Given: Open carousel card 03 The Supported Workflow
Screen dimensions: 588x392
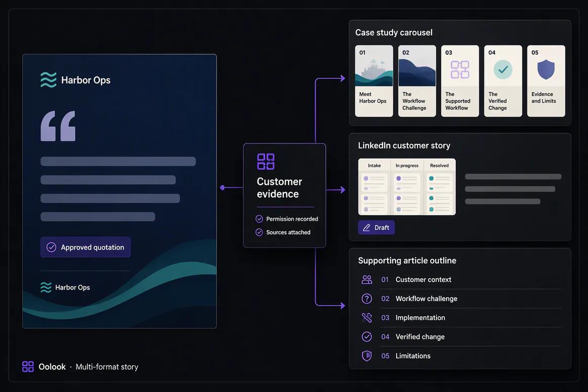Looking at the screenshot, I should point(460,81).
